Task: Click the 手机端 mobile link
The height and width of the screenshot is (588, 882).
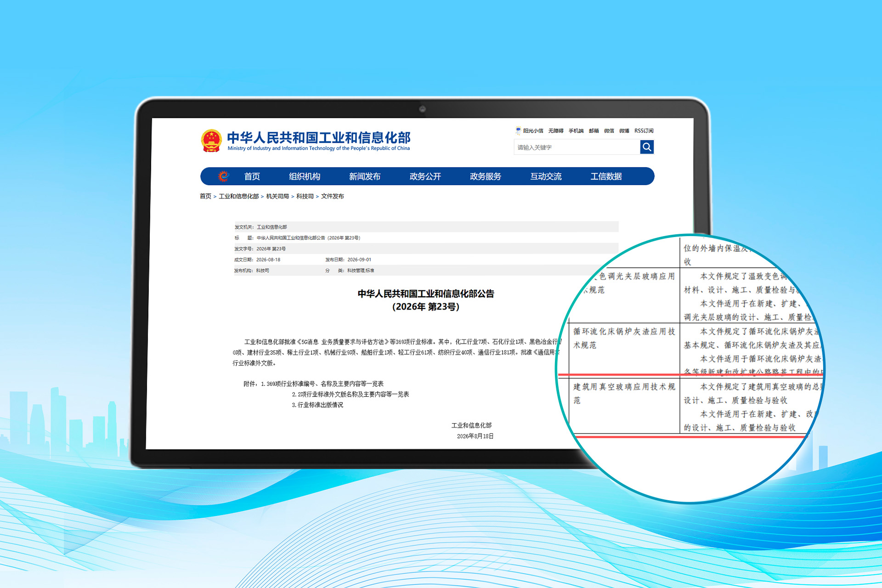Action: (576, 131)
